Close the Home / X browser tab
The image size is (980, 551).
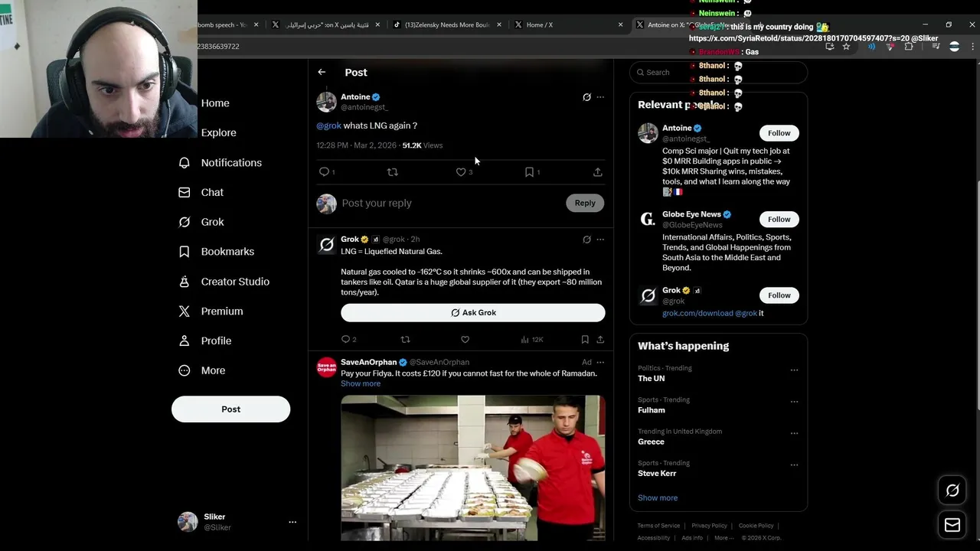tap(621, 24)
